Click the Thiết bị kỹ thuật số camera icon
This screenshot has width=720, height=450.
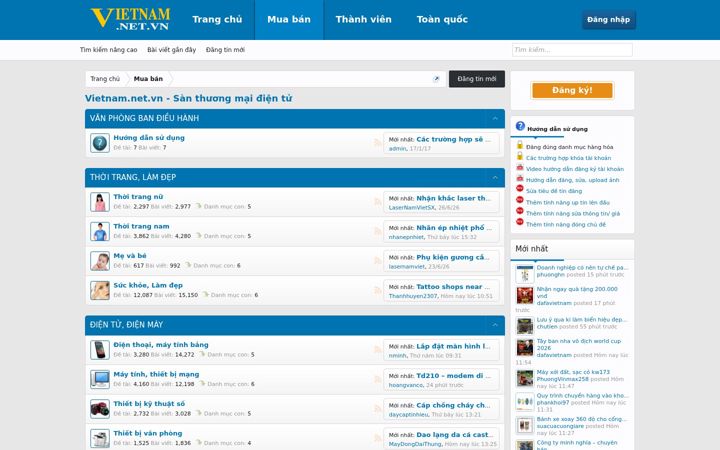[x=100, y=409]
